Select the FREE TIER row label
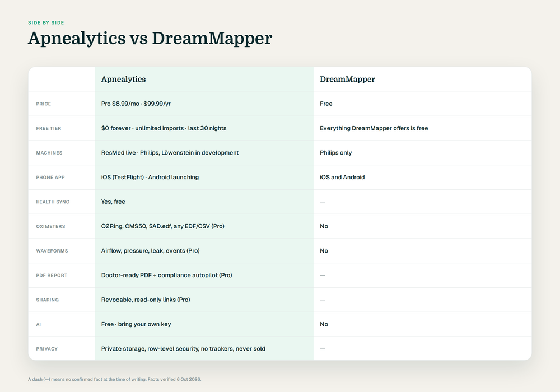Viewport: 560px width, 392px height. point(49,129)
